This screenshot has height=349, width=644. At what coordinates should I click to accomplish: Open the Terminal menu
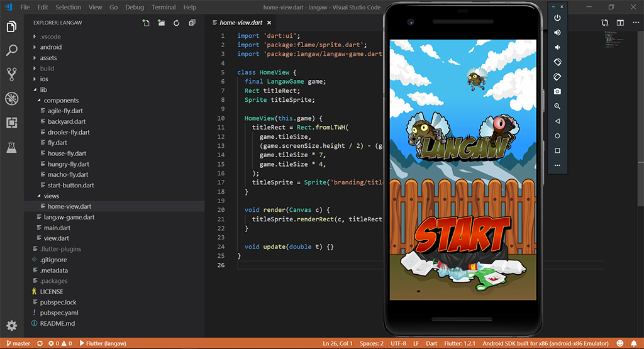pyautogui.click(x=164, y=8)
